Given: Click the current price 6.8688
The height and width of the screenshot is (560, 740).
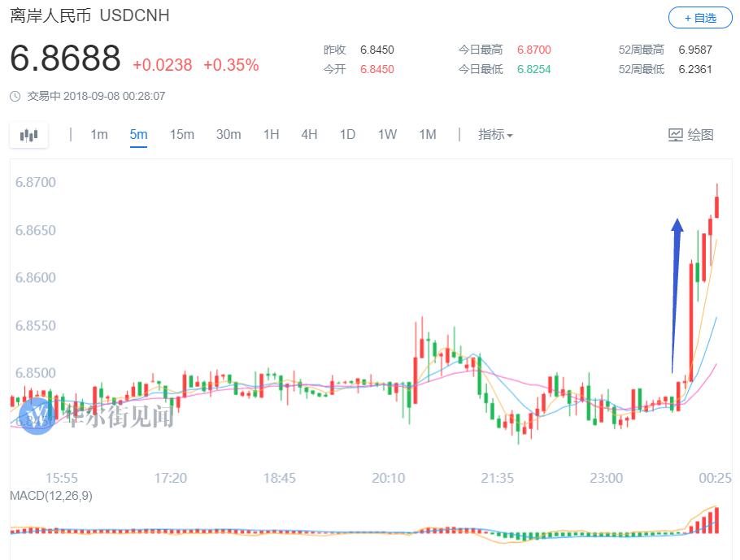Looking at the screenshot, I should point(65,59).
